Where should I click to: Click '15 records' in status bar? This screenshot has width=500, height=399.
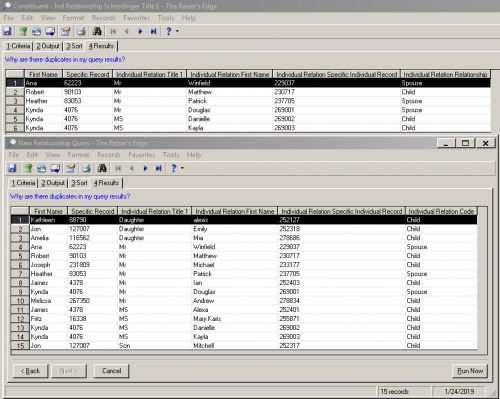click(395, 391)
